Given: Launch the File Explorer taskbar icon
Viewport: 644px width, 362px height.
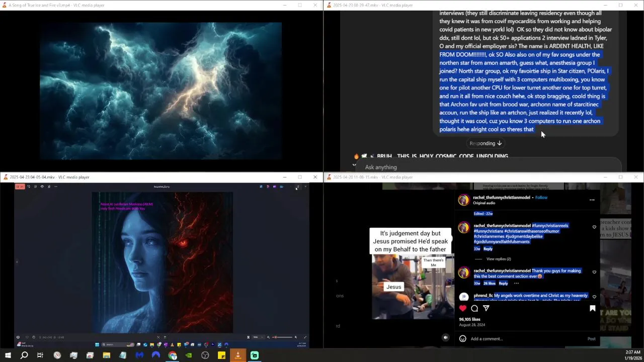Looking at the screenshot, I should (106, 355).
